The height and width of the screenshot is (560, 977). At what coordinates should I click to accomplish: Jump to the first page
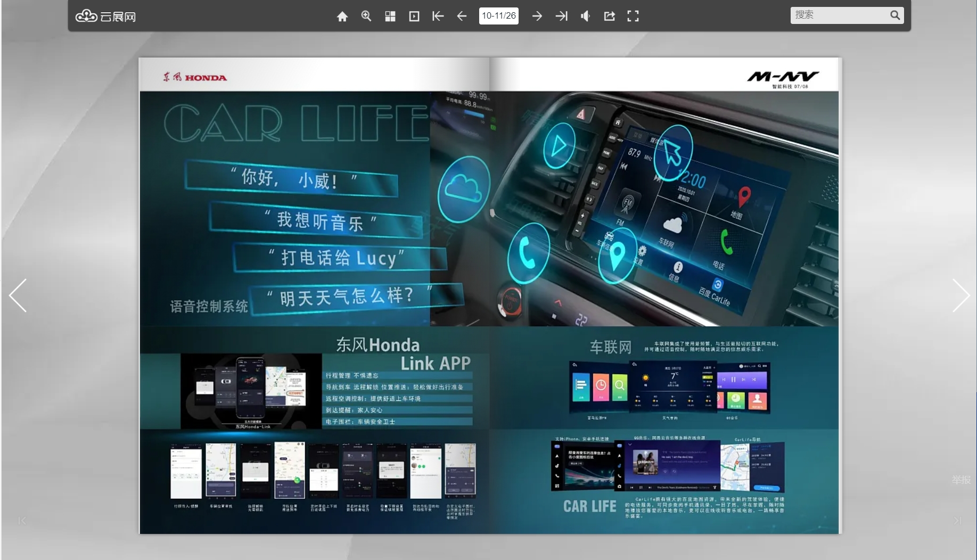pyautogui.click(x=438, y=16)
